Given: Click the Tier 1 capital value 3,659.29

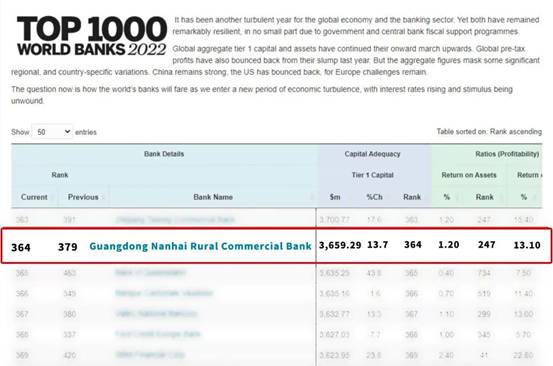Looking at the screenshot, I should click(x=340, y=245).
